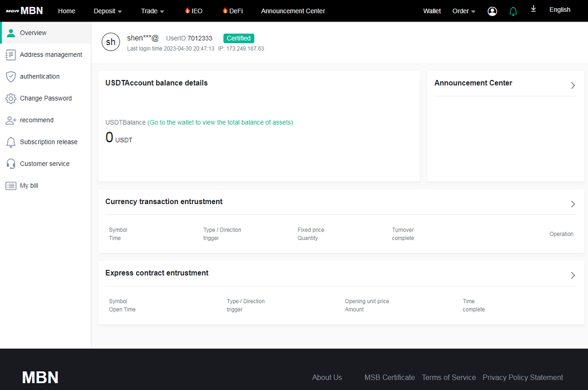The image size is (588, 390).
Task: Click the My bill icon
Action: click(x=10, y=186)
